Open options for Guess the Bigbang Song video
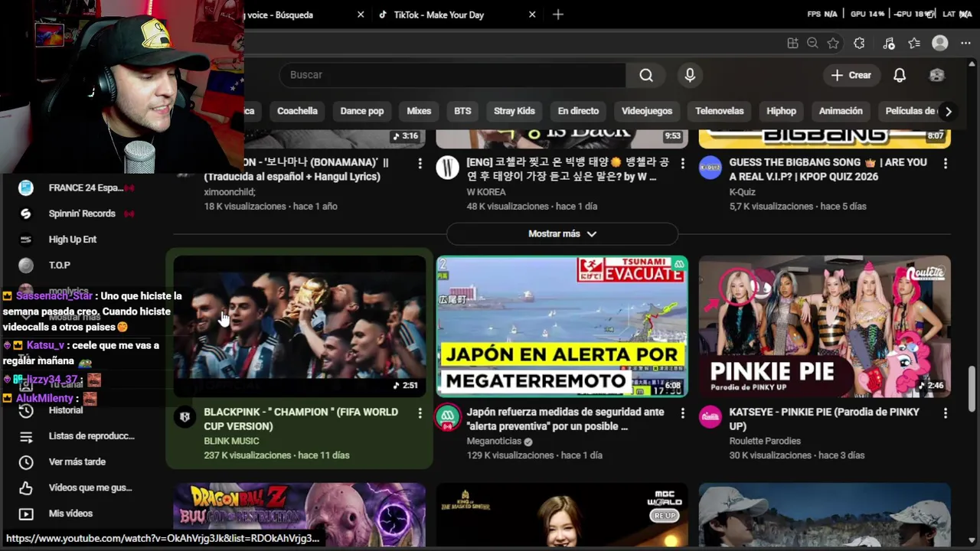Screen dimensions: 980x551 (945, 164)
